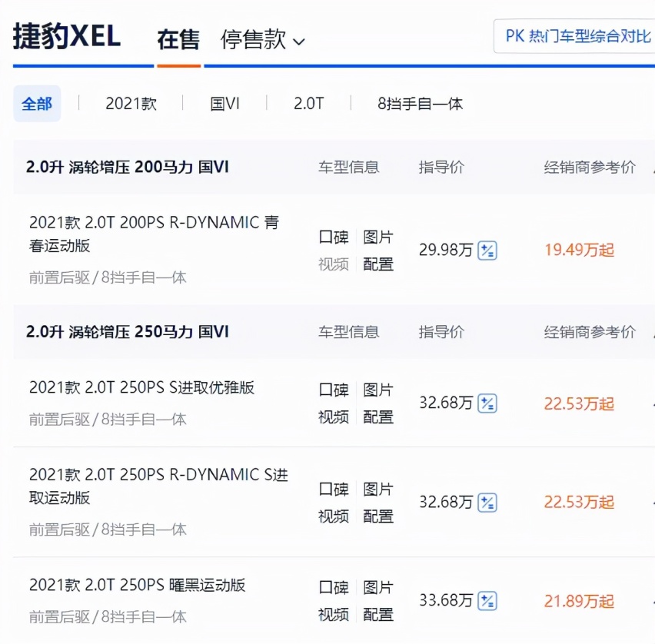655x644 pixels.
Task: Open 图片 for 曜黑运动版
Action: coord(378,588)
